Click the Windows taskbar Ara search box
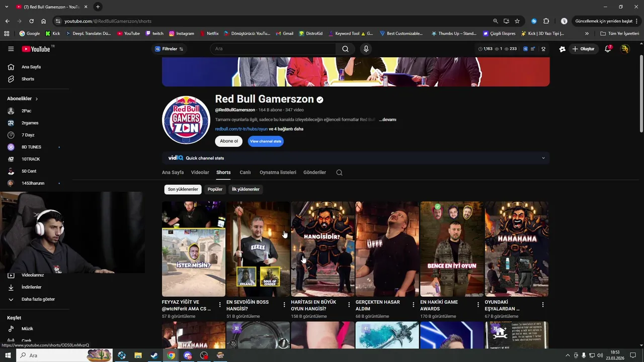The height and width of the screenshot is (362, 644). (64, 355)
